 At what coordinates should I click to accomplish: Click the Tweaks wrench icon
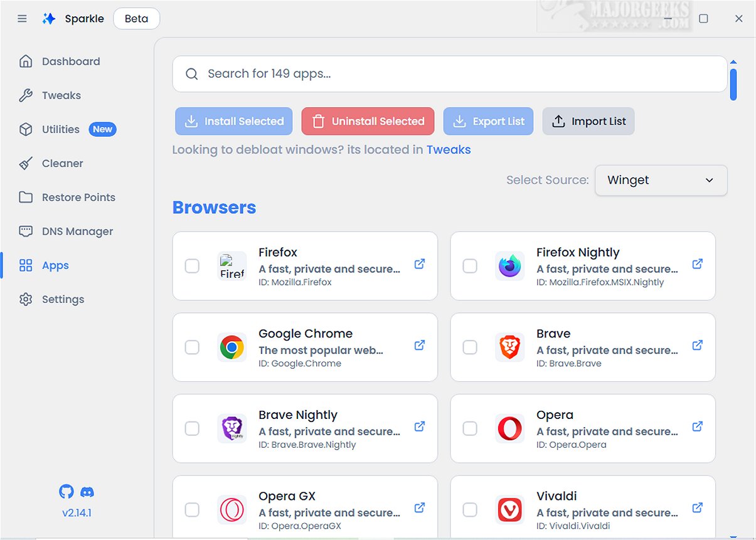(26, 95)
